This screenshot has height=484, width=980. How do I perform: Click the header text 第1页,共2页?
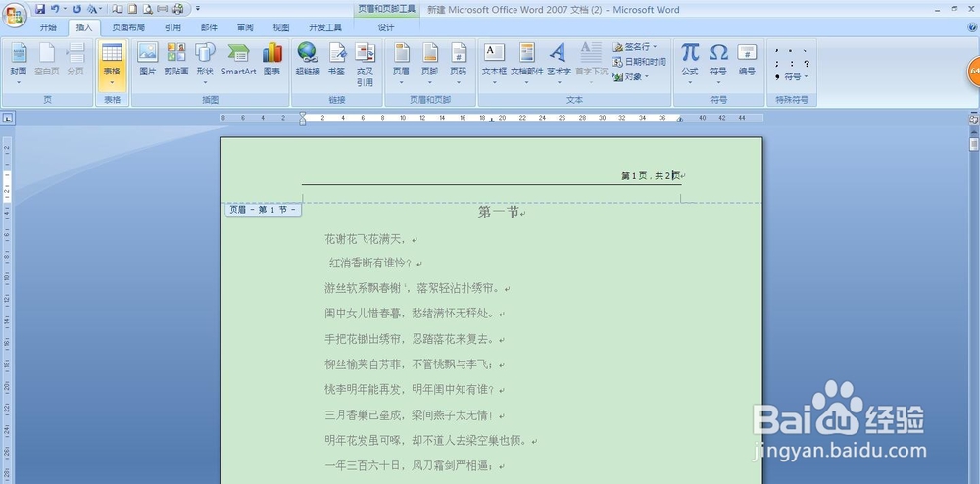point(650,176)
